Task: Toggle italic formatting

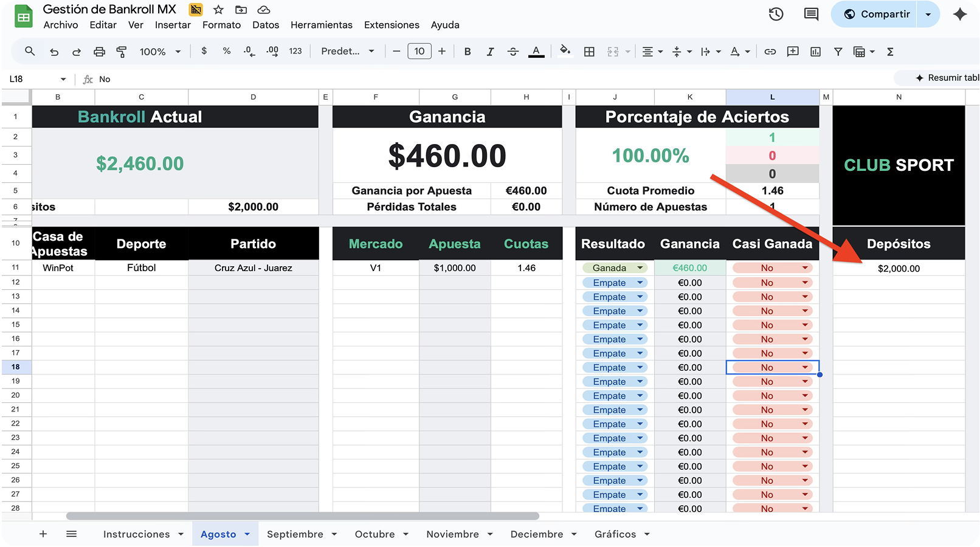Action: 490,52
